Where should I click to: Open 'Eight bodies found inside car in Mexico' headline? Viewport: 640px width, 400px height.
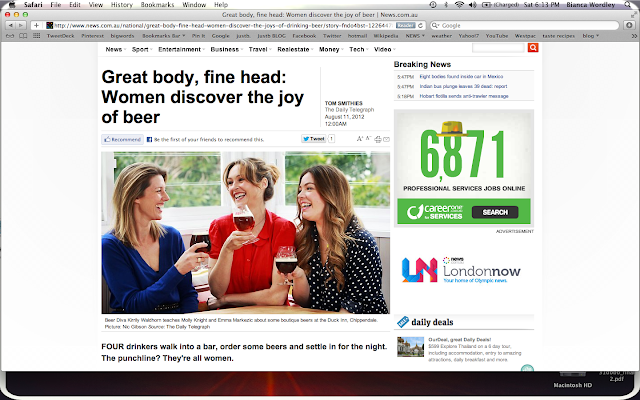461,76
